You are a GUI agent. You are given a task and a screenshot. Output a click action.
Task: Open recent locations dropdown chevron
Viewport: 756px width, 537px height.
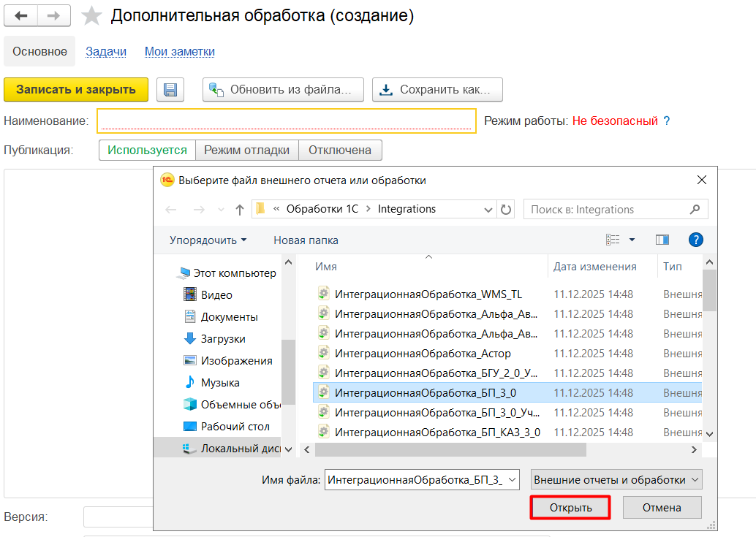pyautogui.click(x=221, y=210)
